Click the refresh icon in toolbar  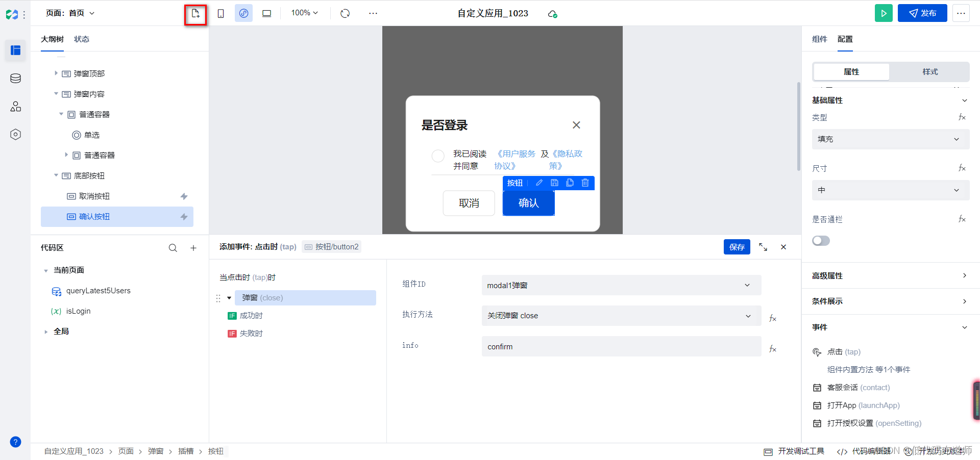pos(345,13)
